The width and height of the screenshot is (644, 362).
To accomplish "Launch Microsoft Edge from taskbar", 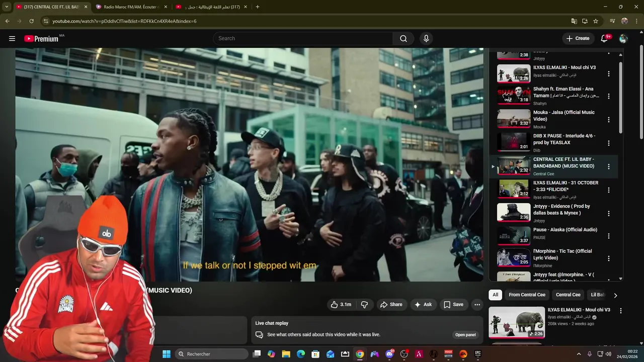I will 301,354.
